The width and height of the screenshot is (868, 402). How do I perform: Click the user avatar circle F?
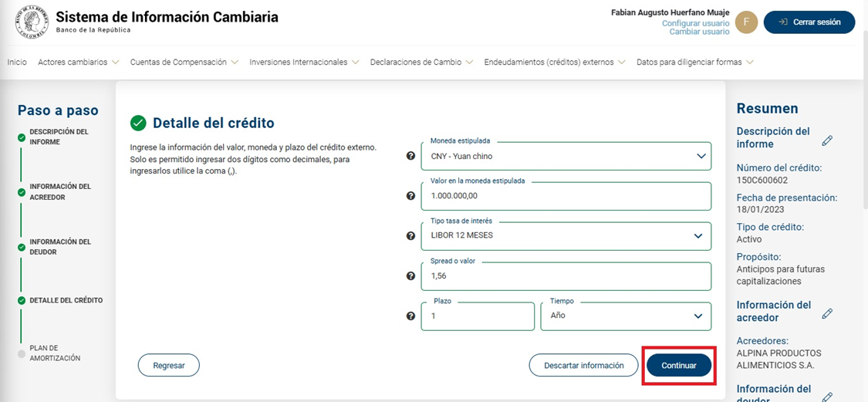click(746, 22)
